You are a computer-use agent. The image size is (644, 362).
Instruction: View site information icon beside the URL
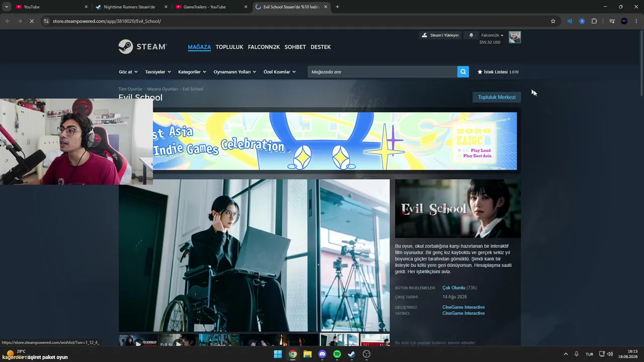[46, 21]
